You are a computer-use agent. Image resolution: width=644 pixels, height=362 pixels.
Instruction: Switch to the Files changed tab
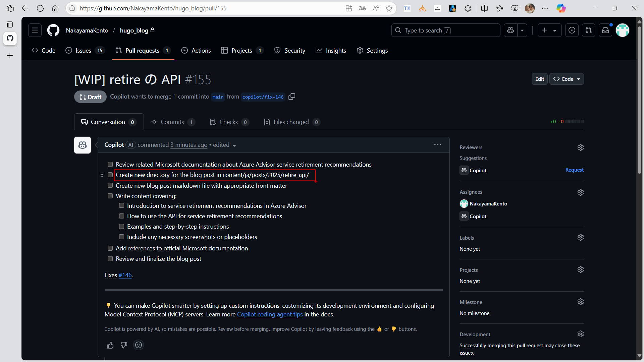point(291,122)
